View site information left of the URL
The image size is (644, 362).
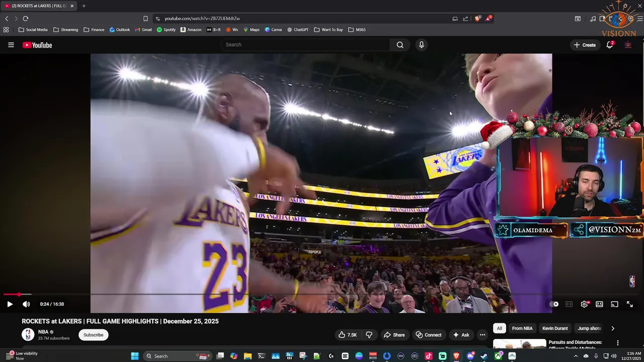click(157, 19)
